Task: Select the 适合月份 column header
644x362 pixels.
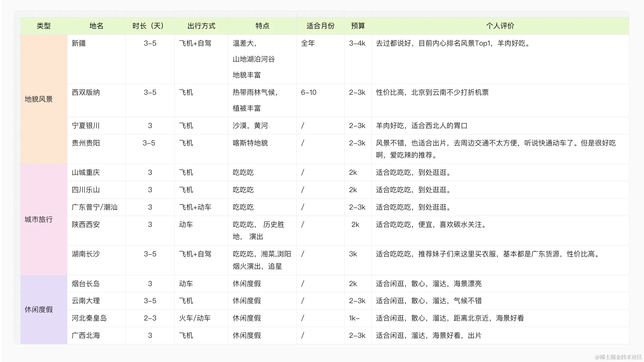Action: pyautogui.click(x=320, y=26)
